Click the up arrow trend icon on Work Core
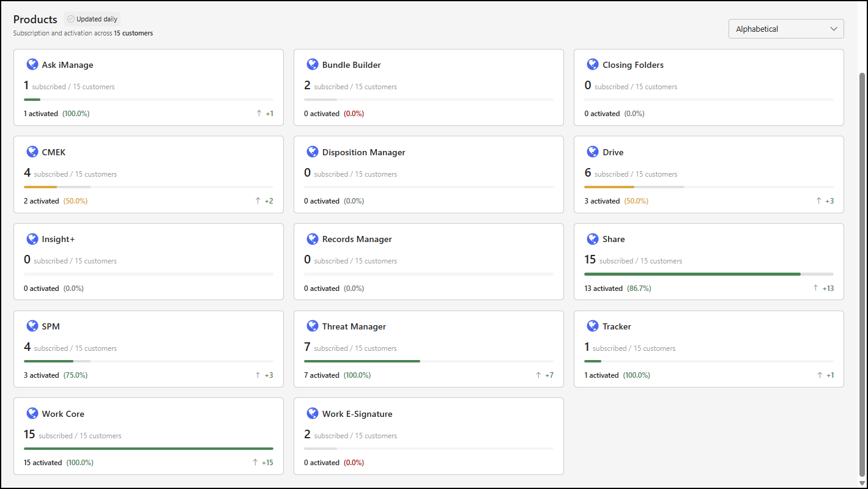This screenshot has width=868, height=489. [256, 463]
